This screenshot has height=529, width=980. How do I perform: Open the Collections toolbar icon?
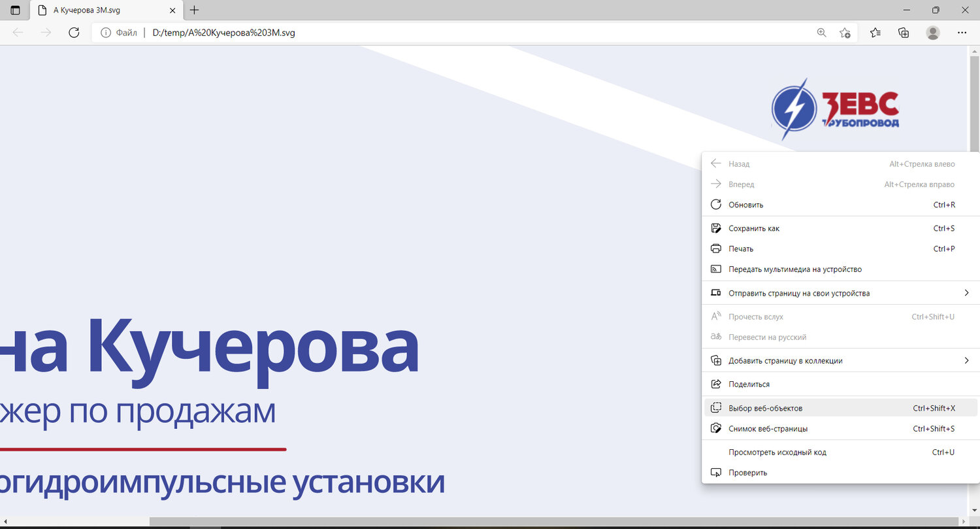tap(904, 33)
